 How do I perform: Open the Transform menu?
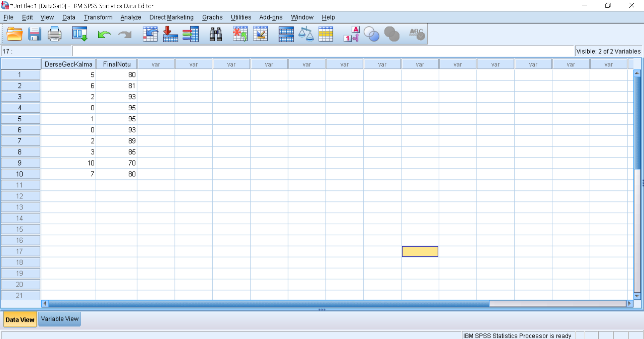[98, 17]
